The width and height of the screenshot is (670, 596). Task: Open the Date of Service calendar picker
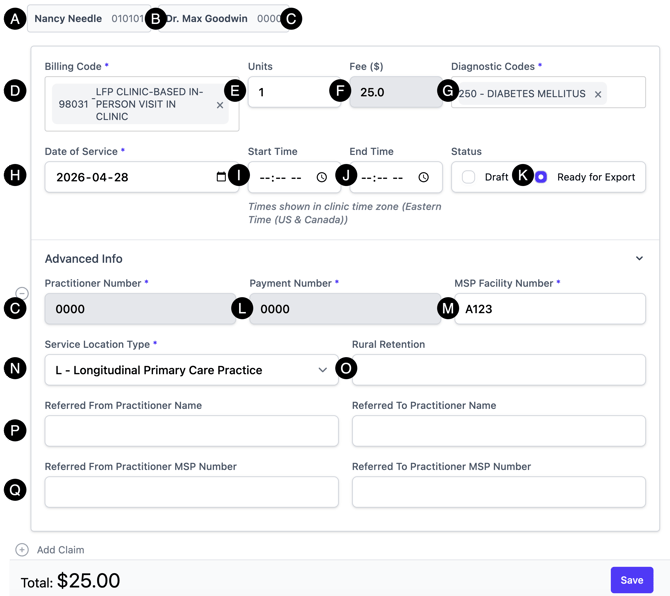[x=221, y=177]
